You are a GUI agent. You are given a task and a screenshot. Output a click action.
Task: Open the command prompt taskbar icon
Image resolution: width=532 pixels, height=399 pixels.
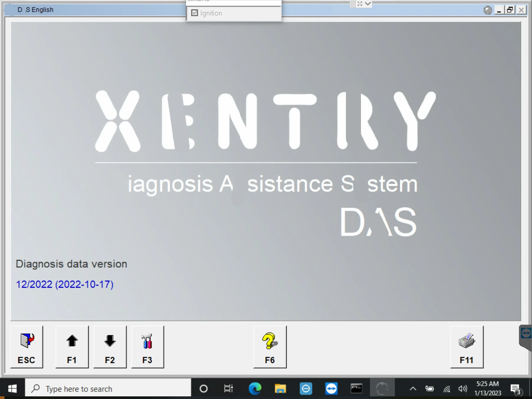[357, 389]
